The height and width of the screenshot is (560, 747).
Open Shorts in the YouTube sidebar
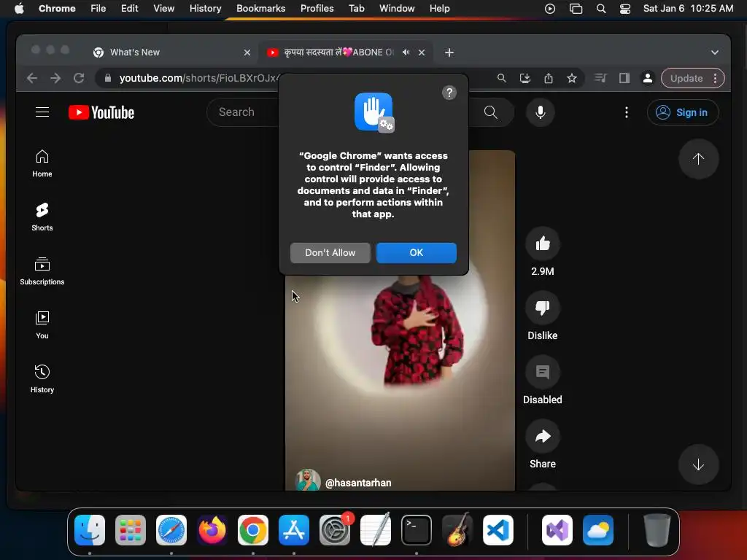point(42,217)
